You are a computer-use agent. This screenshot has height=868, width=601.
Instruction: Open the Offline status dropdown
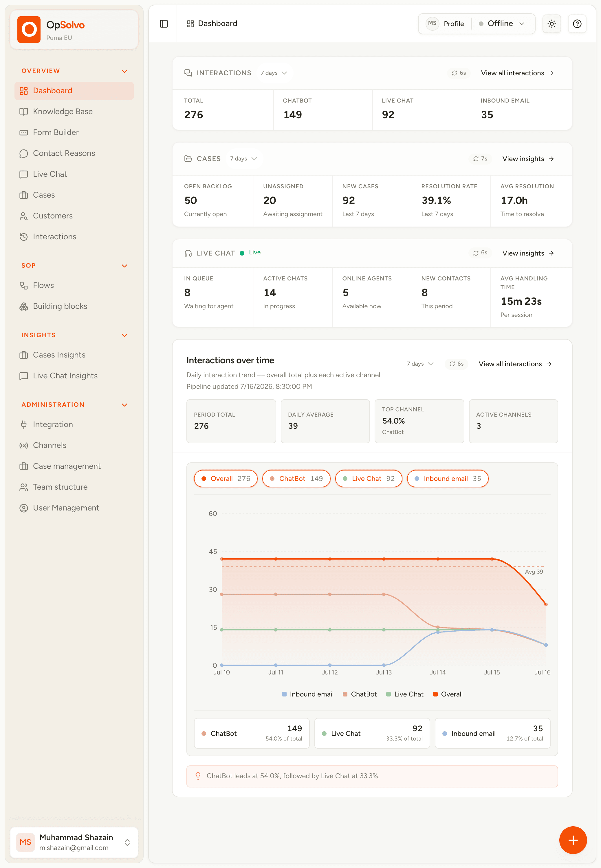502,24
